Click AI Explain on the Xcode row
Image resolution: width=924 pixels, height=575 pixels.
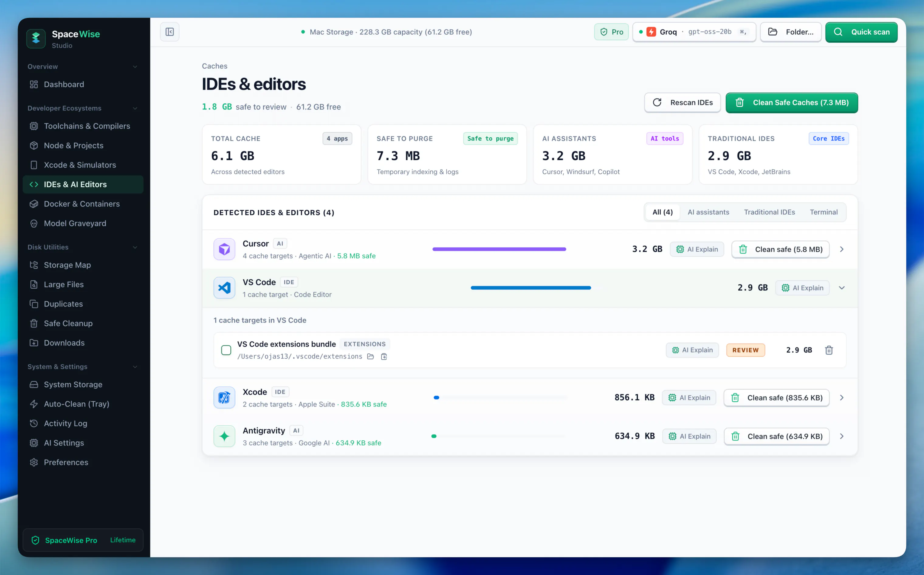pos(689,398)
